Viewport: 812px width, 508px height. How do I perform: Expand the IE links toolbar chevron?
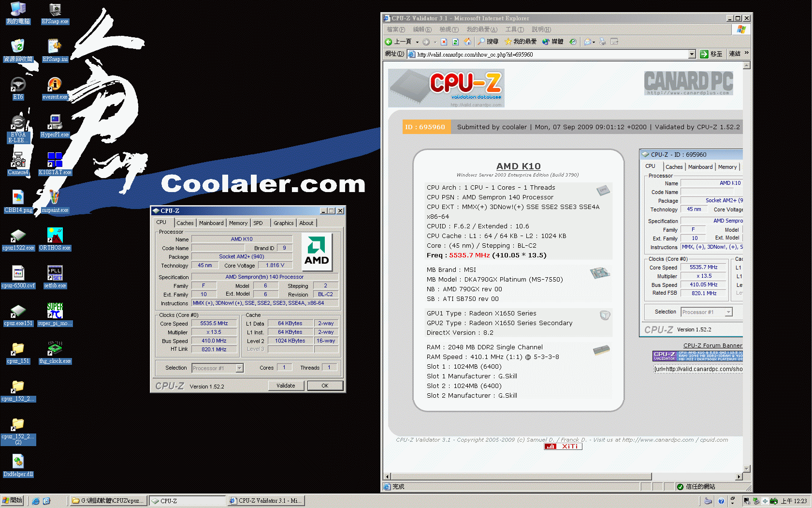point(746,53)
